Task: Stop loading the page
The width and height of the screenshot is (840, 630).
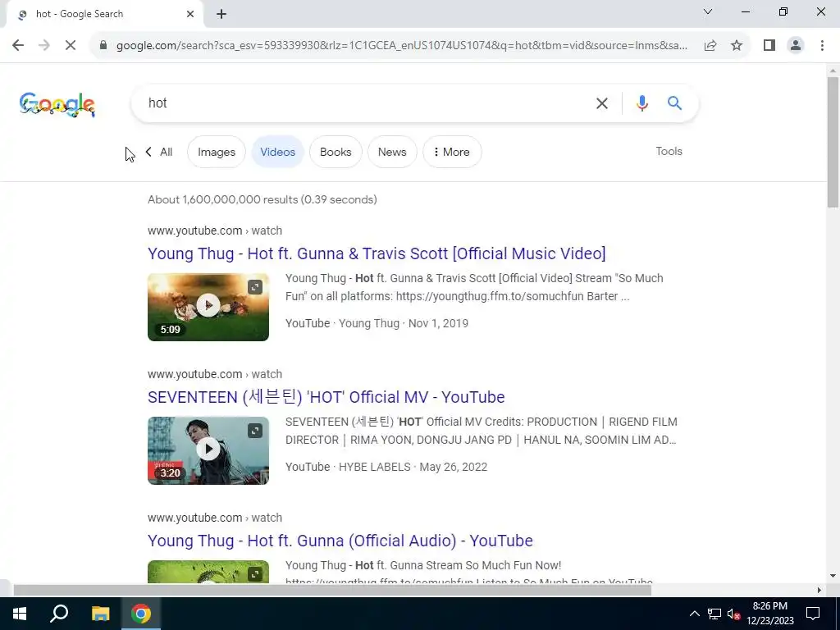Action: (x=71, y=46)
